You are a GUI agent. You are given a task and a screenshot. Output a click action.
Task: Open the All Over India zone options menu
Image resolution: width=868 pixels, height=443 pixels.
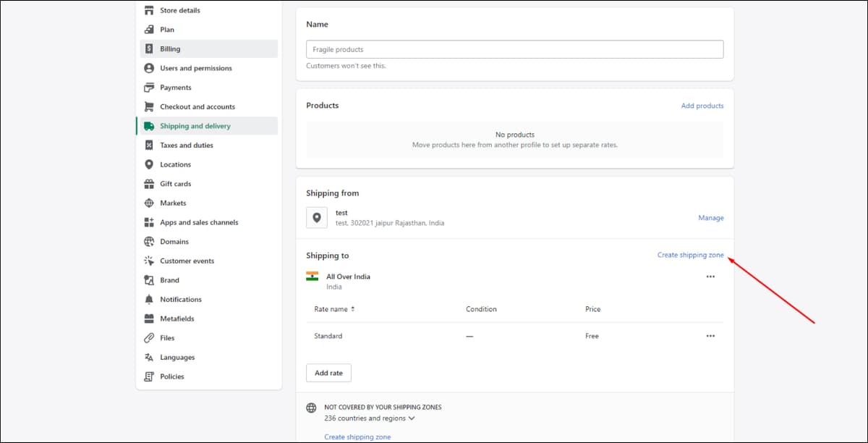pyautogui.click(x=710, y=277)
